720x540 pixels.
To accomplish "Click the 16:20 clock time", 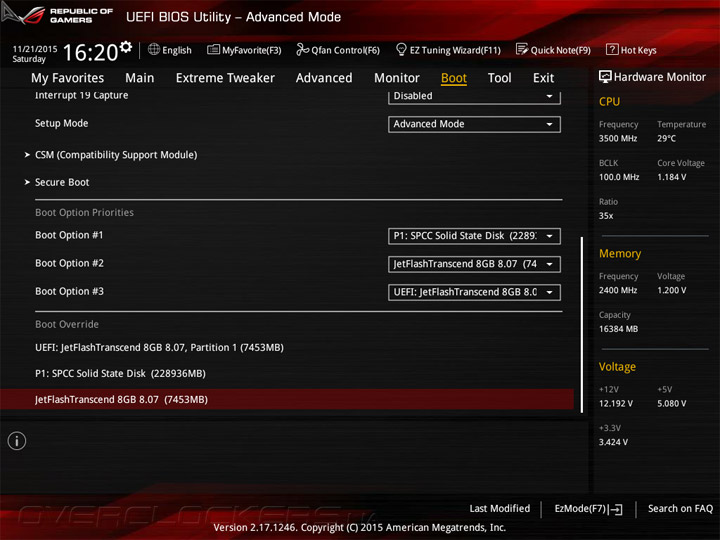I will 90,52.
